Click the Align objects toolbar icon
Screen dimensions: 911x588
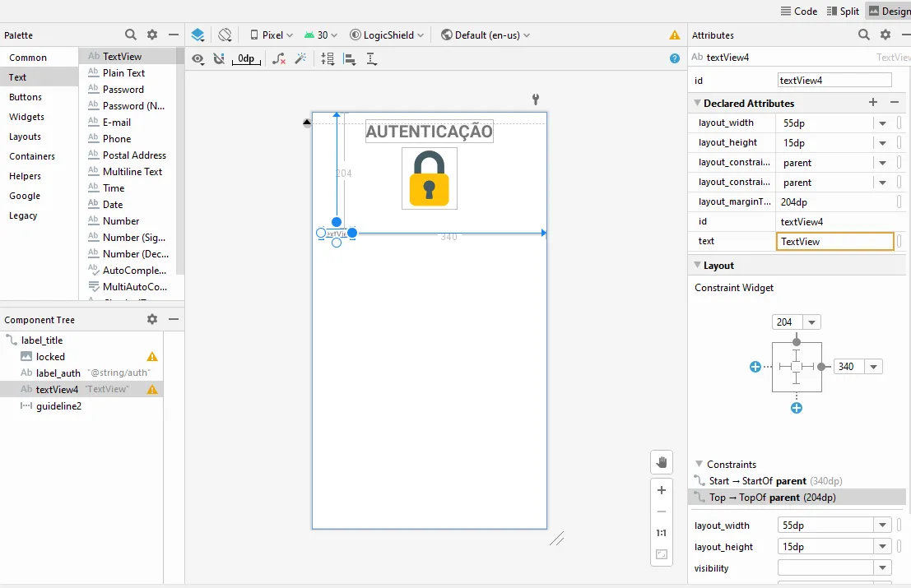click(350, 58)
